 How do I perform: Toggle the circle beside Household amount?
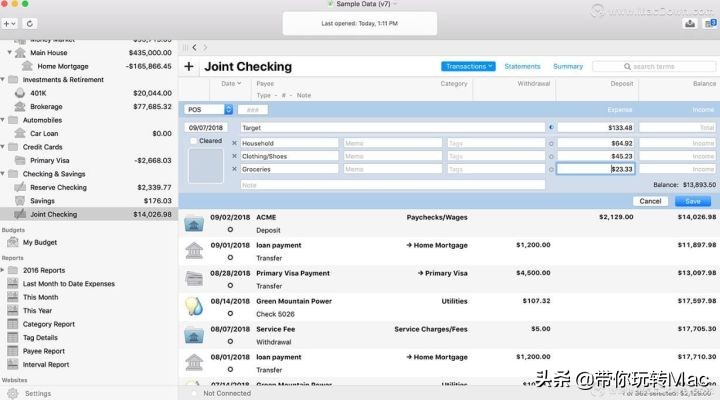tap(551, 144)
